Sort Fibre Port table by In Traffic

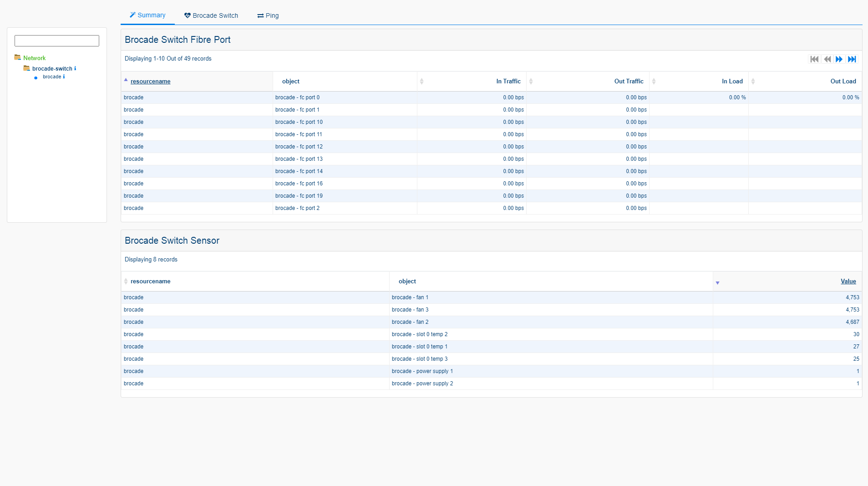(x=508, y=81)
